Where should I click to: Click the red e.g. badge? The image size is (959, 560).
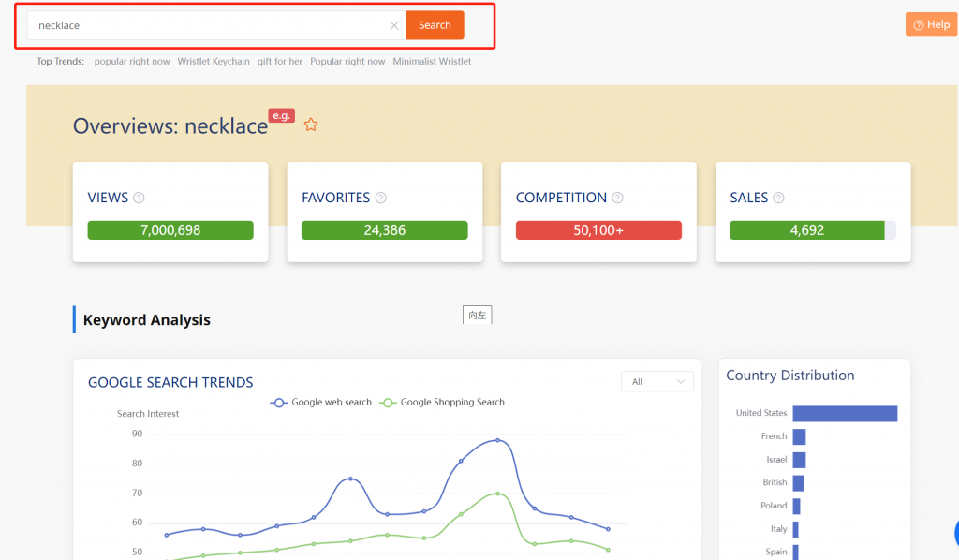point(281,115)
